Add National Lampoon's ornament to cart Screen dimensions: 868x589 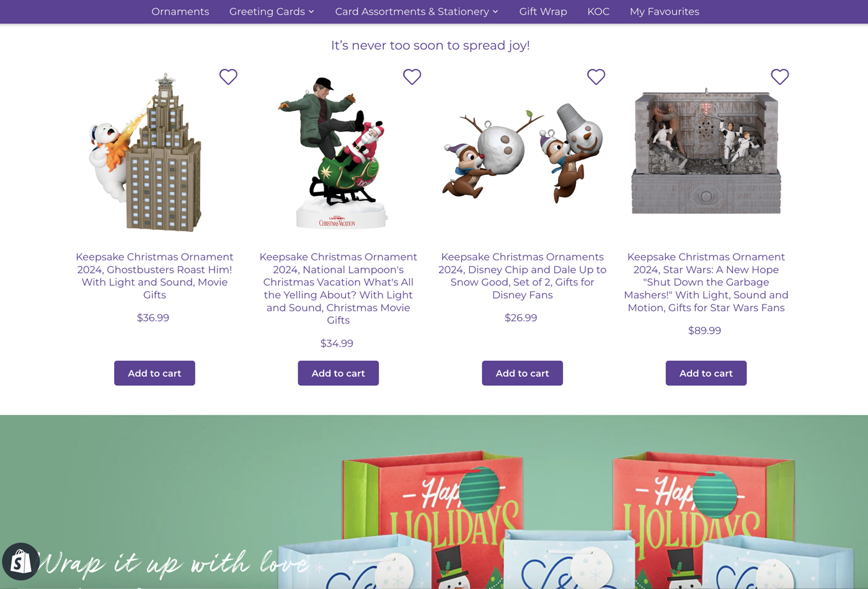click(x=338, y=373)
